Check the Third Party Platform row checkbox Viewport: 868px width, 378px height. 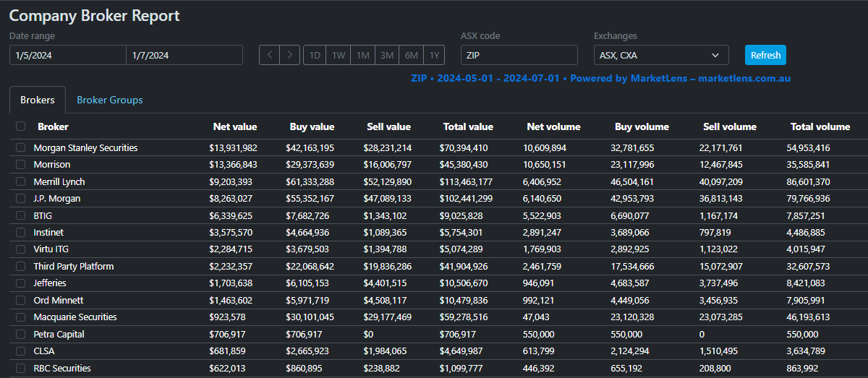coord(20,267)
